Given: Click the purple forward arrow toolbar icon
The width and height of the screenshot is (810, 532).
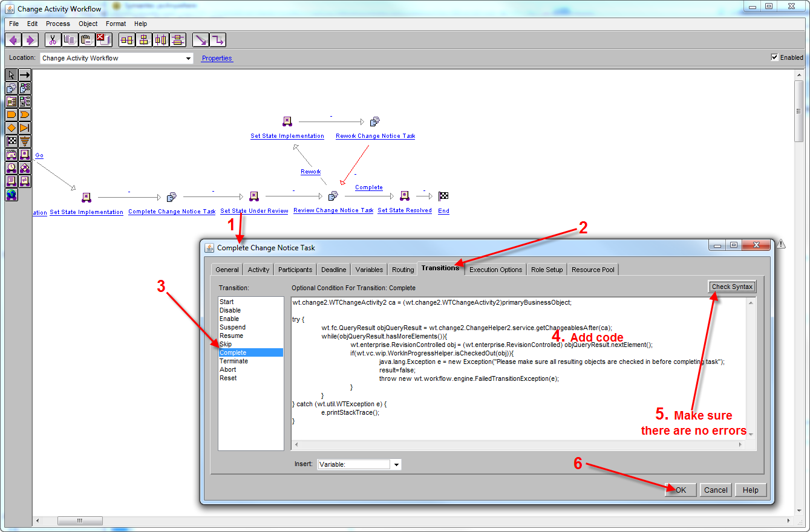Looking at the screenshot, I should (30, 40).
